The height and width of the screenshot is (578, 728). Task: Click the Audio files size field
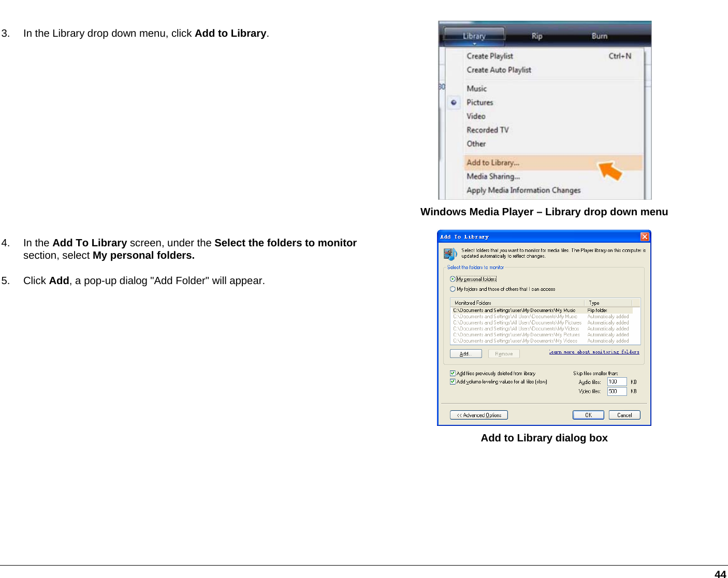(617, 382)
